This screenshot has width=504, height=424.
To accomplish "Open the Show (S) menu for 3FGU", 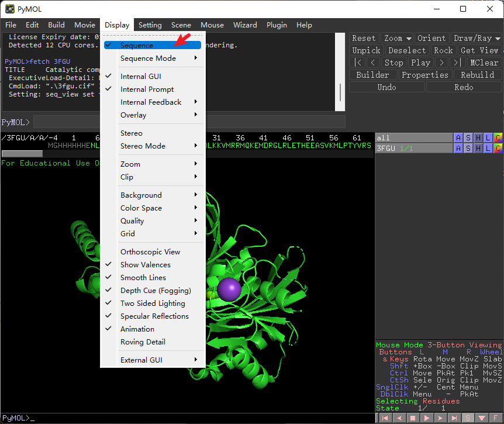I will point(468,149).
